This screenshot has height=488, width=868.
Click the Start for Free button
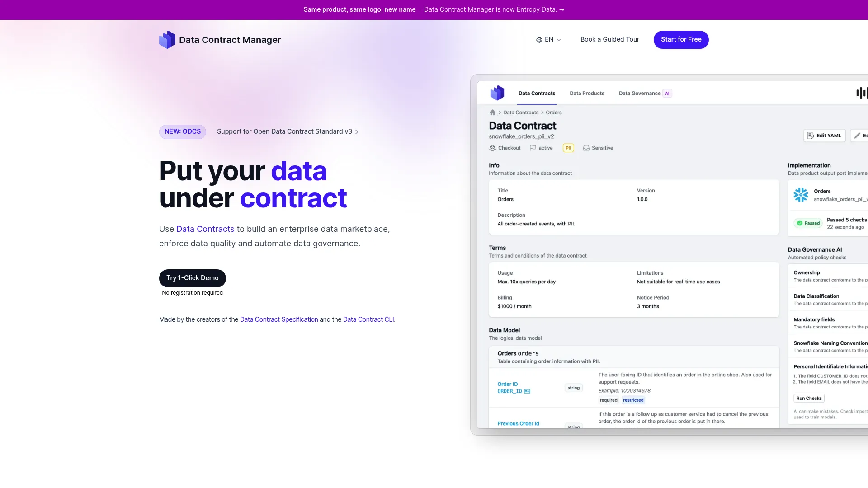coord(681,40)
